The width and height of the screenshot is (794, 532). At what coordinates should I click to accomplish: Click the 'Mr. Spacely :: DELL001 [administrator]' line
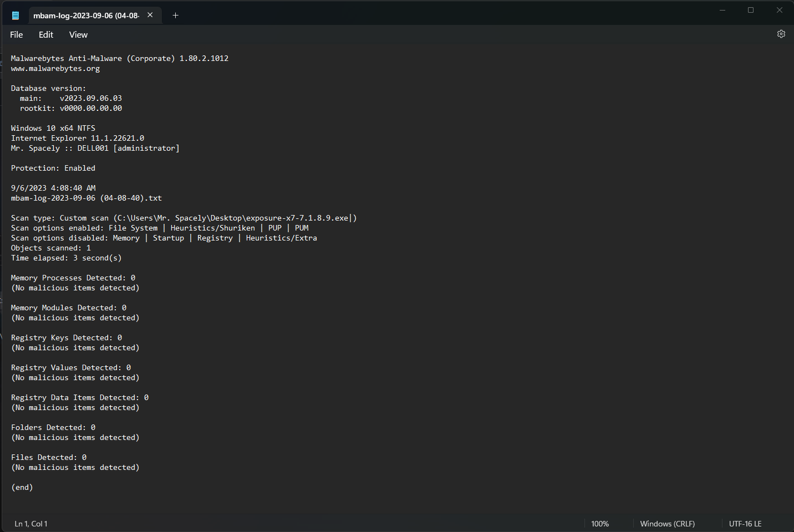[95, 148]
